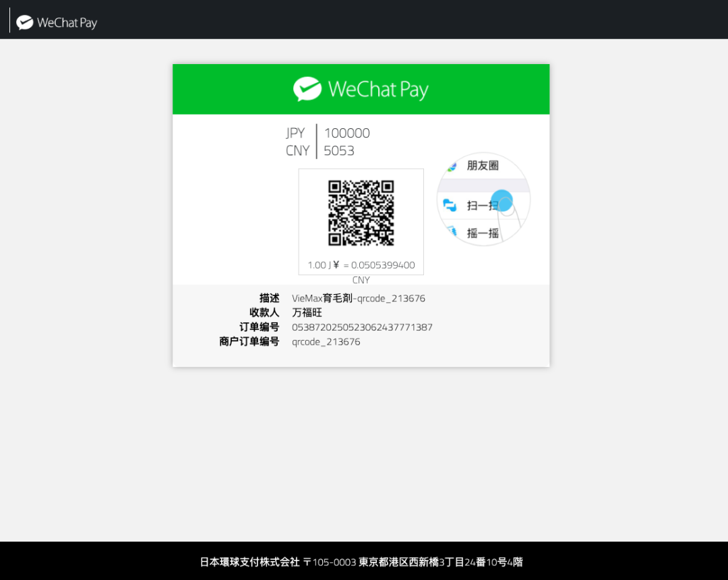Image resolution: width=728 pixels, height=580 pixels.
Task: Click the JPY currency label
Action: [295, 134]
